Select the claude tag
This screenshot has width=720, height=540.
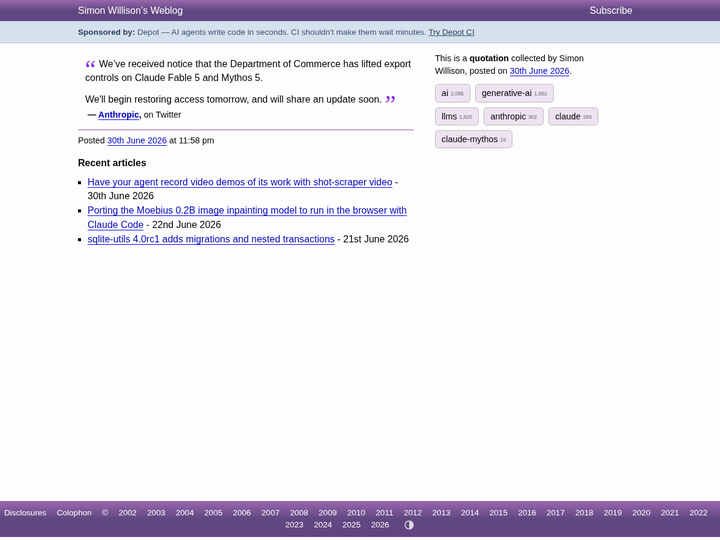pyautogui.click(x=573, y=117)
